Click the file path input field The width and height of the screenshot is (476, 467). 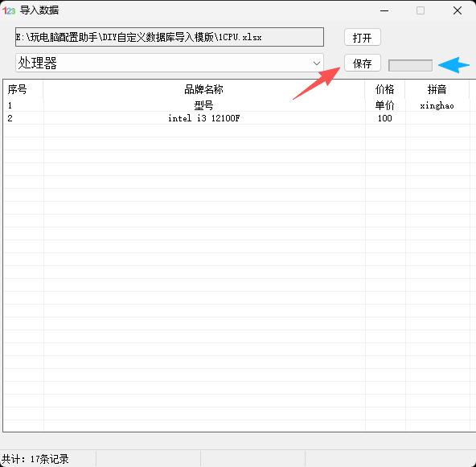coord(170,37)
